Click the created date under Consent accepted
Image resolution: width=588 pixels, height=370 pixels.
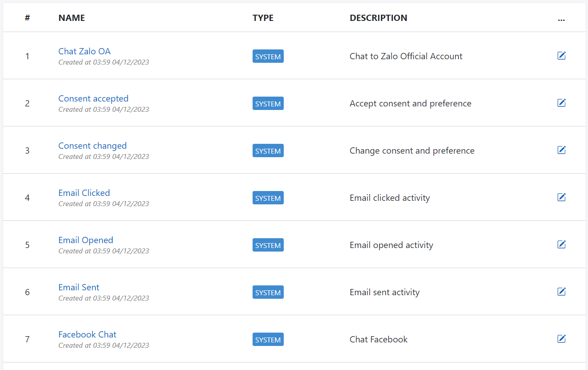[x=104, y=109]
